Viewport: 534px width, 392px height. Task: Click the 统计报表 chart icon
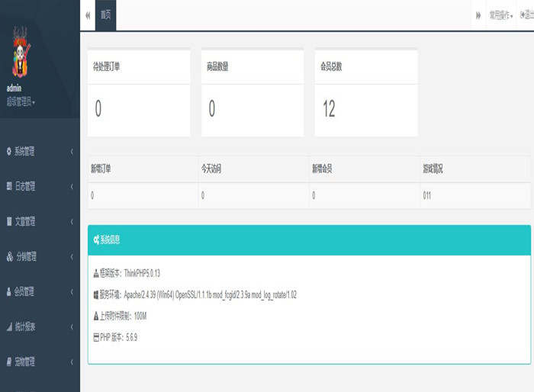9,327
